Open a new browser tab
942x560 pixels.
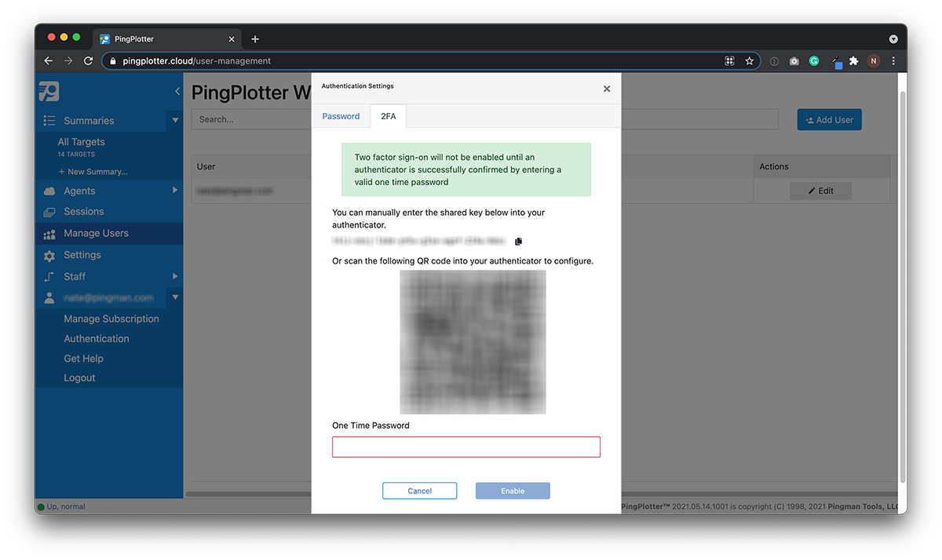tap(255, 39)
